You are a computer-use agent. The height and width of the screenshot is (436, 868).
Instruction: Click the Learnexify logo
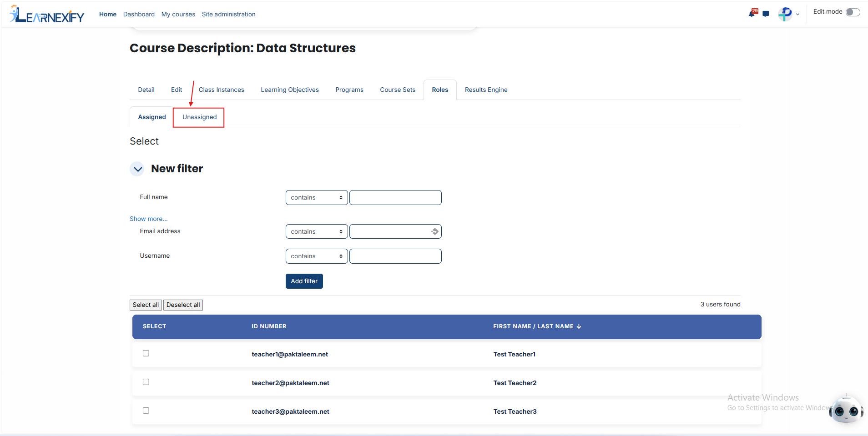47,14
